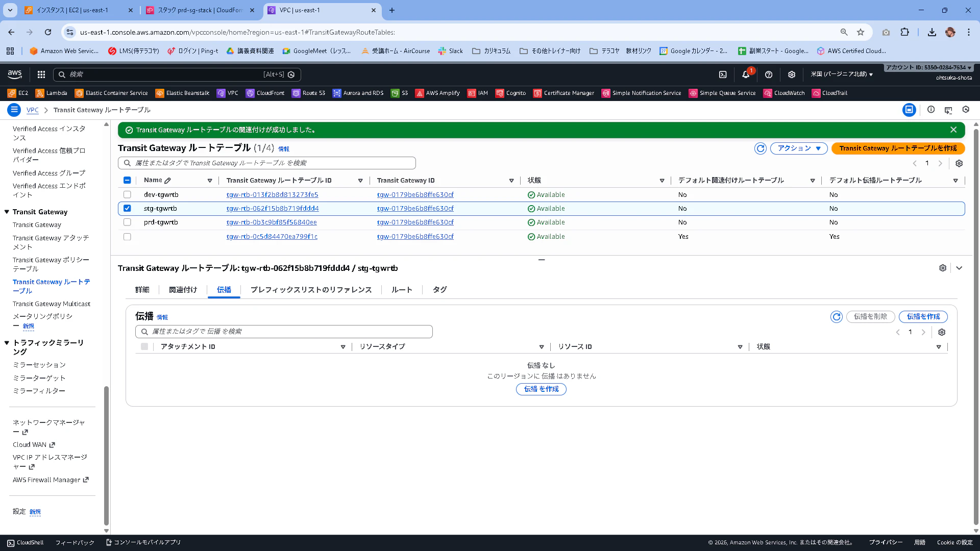Open AWS console settings gear

click(x=792, y=74)
